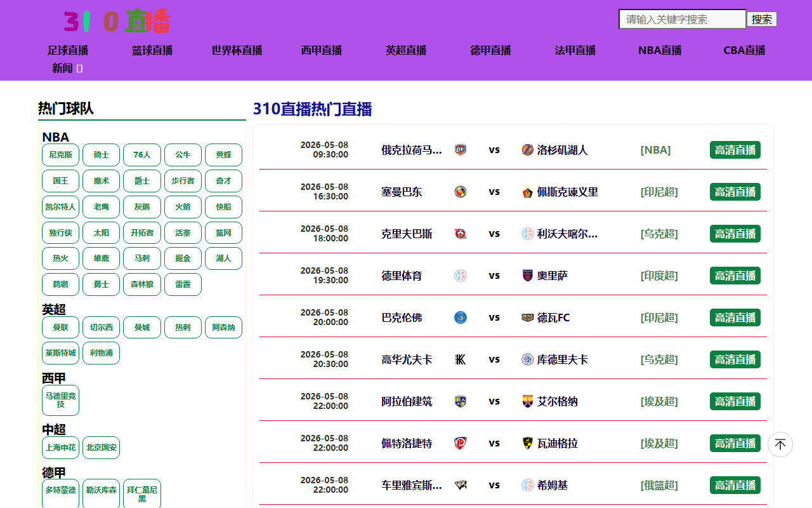Click the 巴克伦佛 team logo icon
This screenshot has width=812, height=508.
(461, 317)
